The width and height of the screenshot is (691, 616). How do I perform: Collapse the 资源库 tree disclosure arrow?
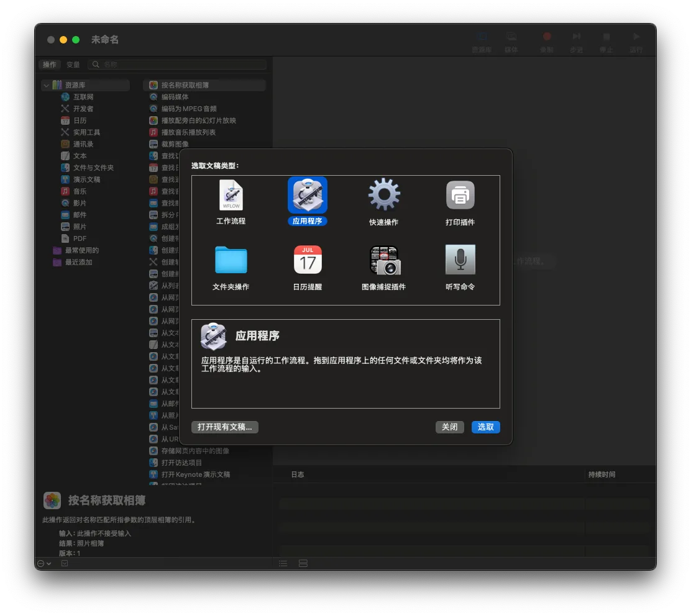tap(46, 85)
